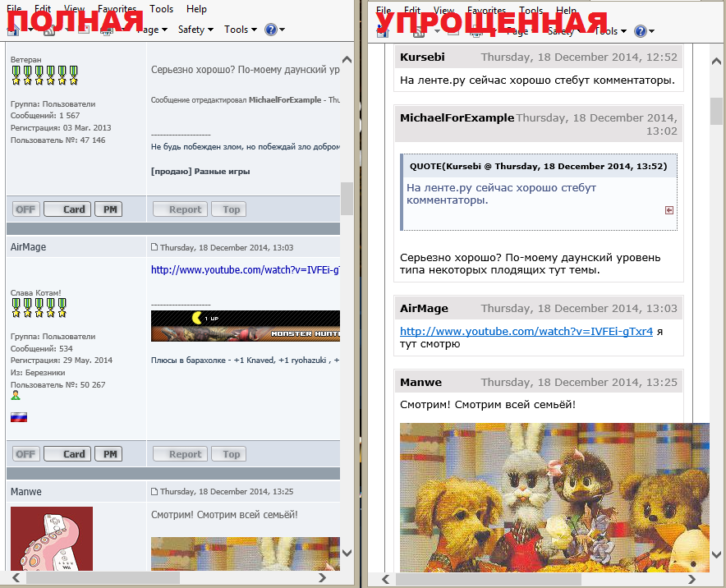This screenshot has width=726, height=588.
Task: Click the red snapback arrow in the Kursebi quote
Action: (x=669, y=210)
